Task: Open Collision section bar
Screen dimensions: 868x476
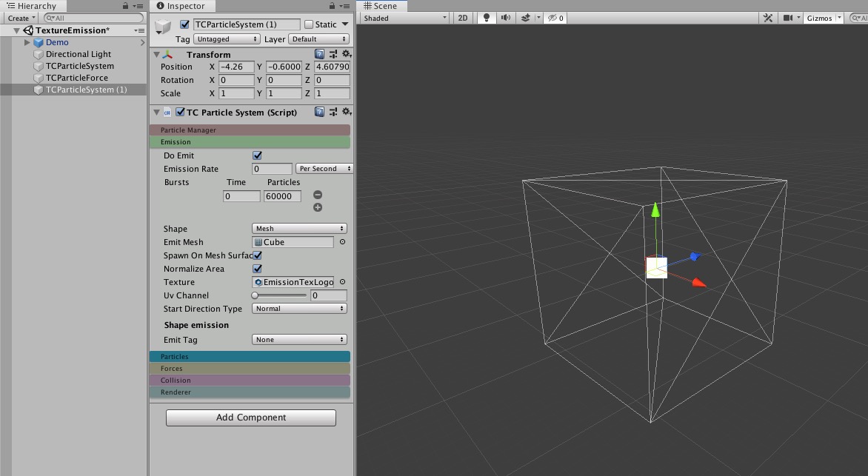Action: [250, 381]
